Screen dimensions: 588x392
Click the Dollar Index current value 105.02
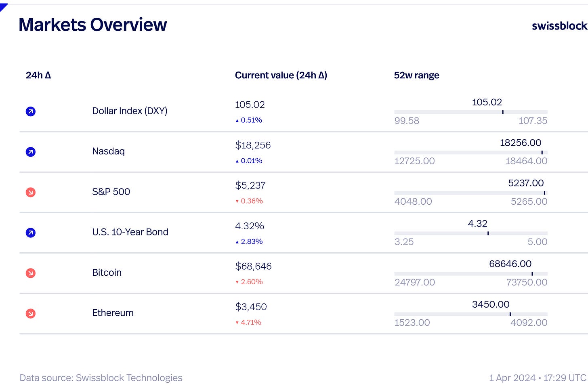pyautogui.click(x=250, y=105)
